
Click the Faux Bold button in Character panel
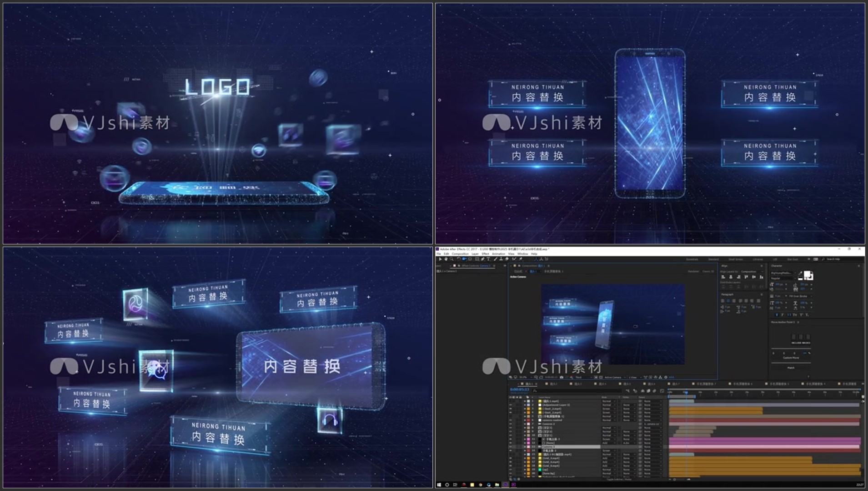point(777,315)
